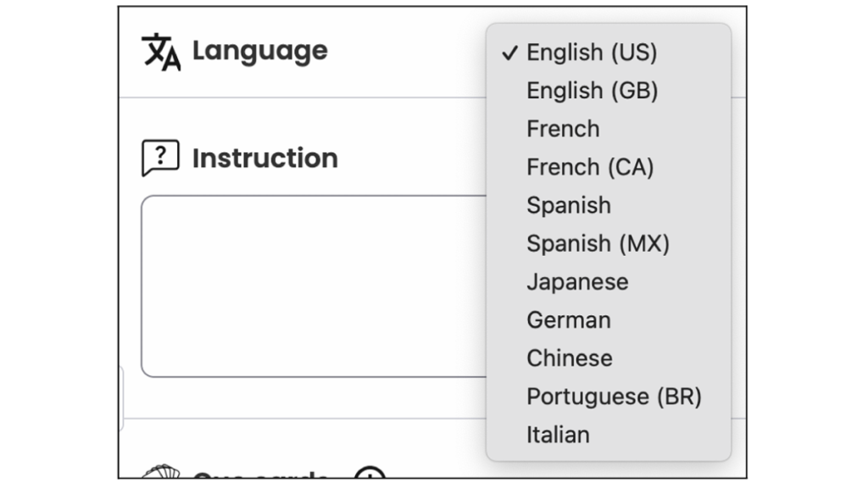Screen dimensions: 868x488
Task: Pick French (CA) from the list
Action: [x=590, y=167]
